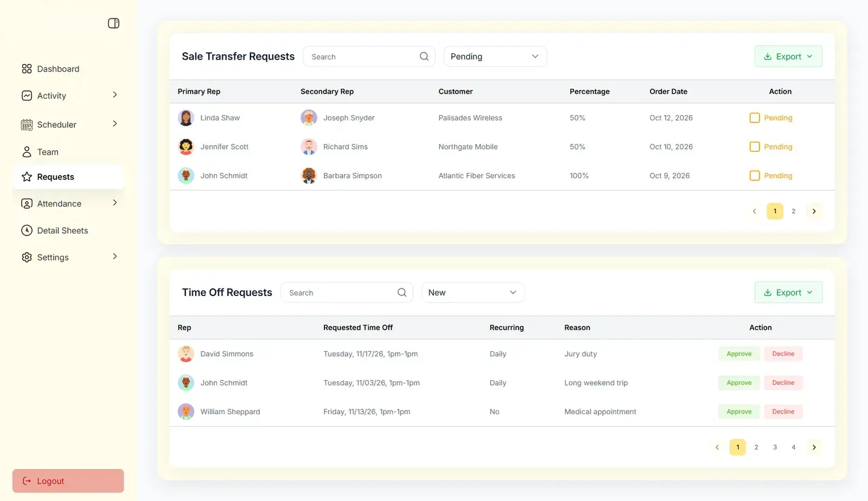
Task: Click Joseph Snyder's avatar
Action: 309,118
